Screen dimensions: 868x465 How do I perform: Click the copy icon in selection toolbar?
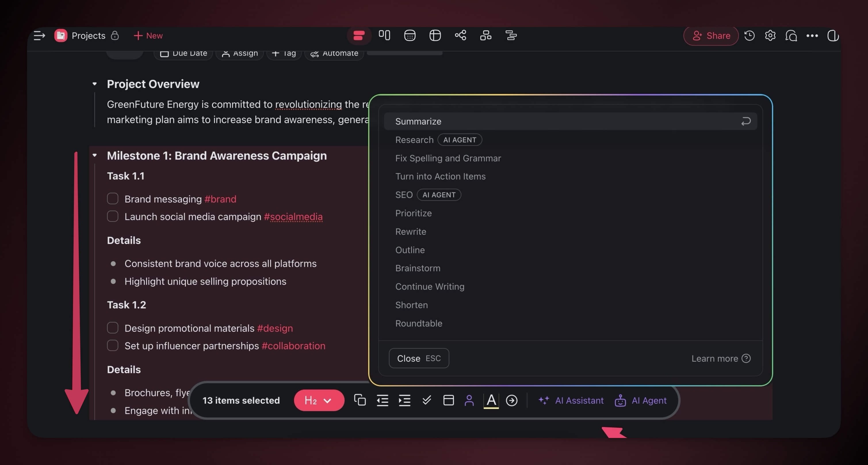[360, 400]
